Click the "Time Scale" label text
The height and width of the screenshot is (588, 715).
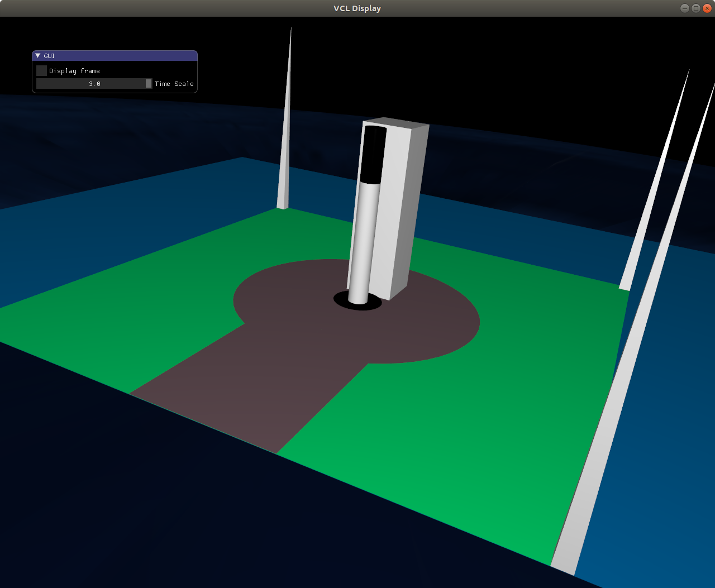174,84
